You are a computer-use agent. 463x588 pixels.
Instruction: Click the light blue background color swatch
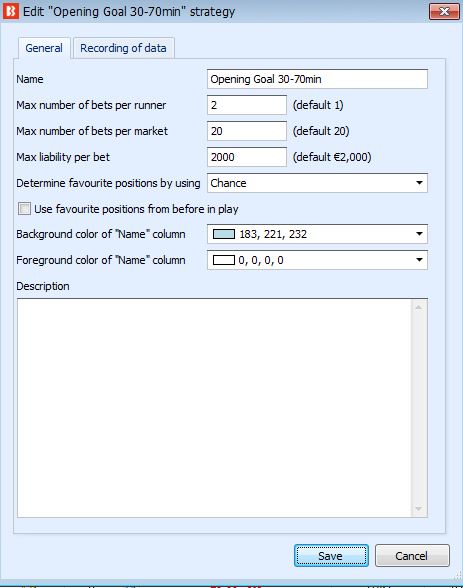(224, 234)
